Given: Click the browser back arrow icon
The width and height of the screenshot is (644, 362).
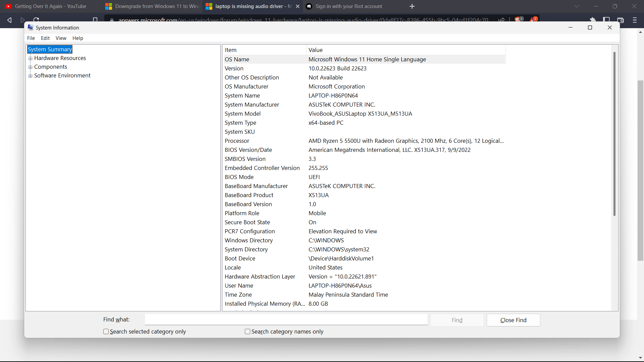Looking at the screenshot, I should 9,20.
